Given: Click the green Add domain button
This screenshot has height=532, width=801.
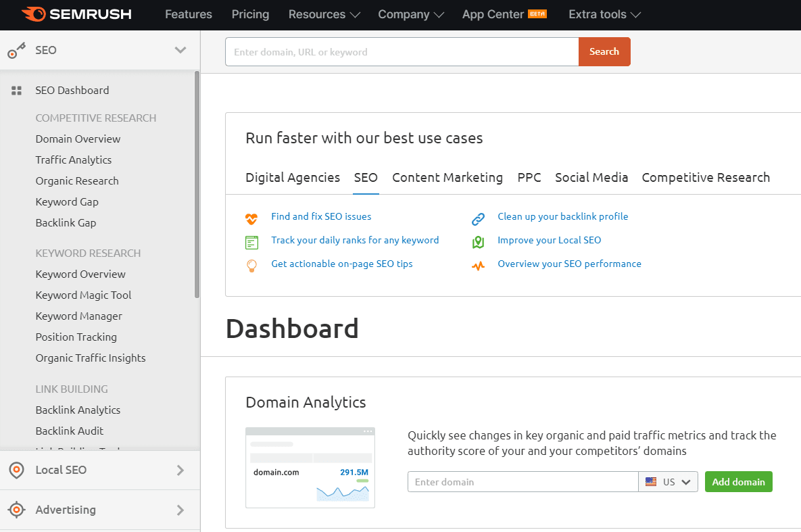Looking at the screenshot, I should pyautogui.click(x=739, y=481).
